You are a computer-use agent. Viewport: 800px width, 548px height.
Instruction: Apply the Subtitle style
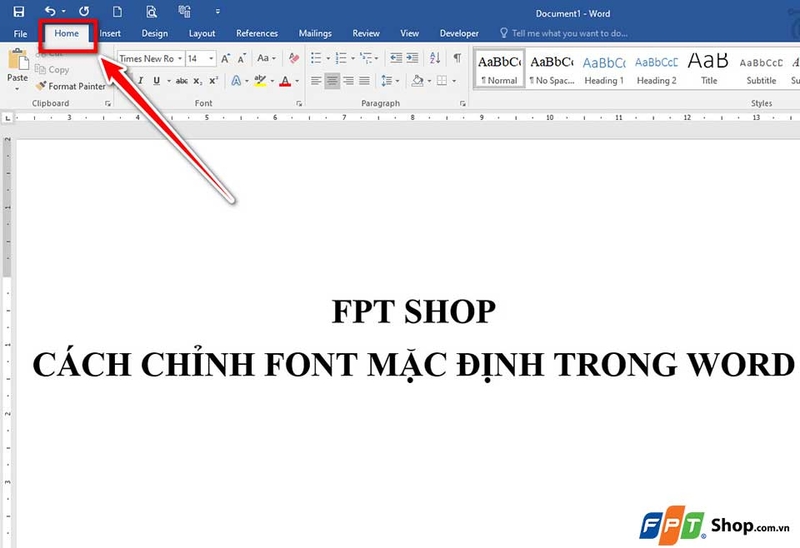click(761, 69)
